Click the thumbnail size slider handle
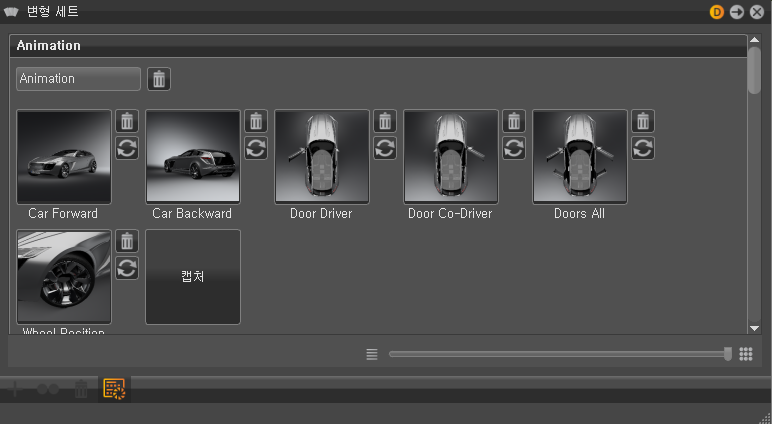This screenshot has height=424, width=772. (x=728, y=354)
